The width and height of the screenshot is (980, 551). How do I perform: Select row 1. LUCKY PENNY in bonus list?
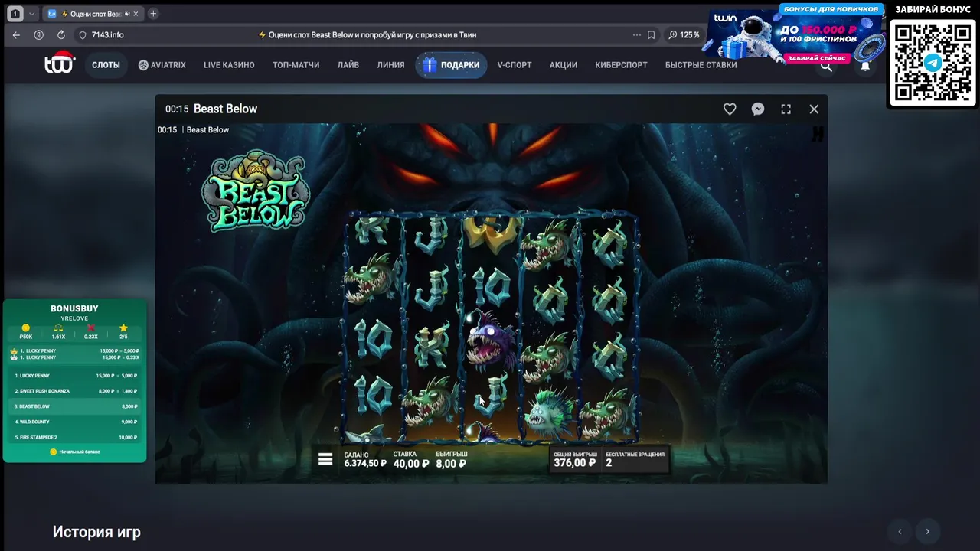(75, 376)
